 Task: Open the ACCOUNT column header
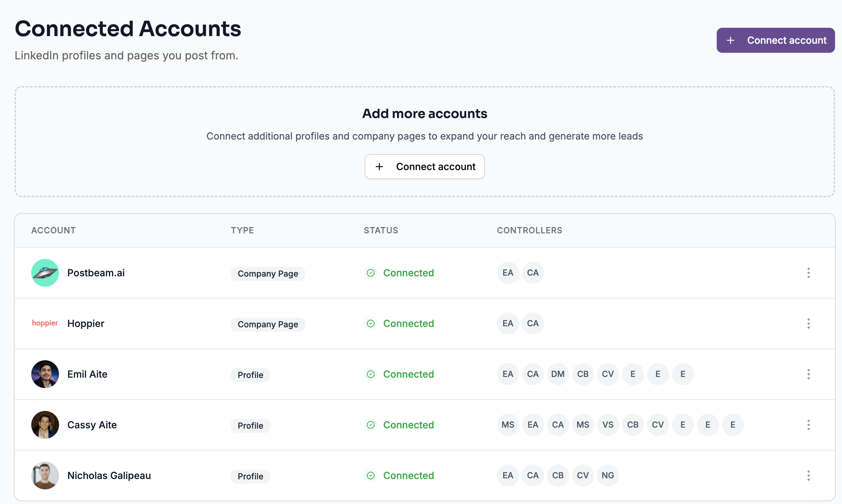pyautogui.click(x=54, y=230)
